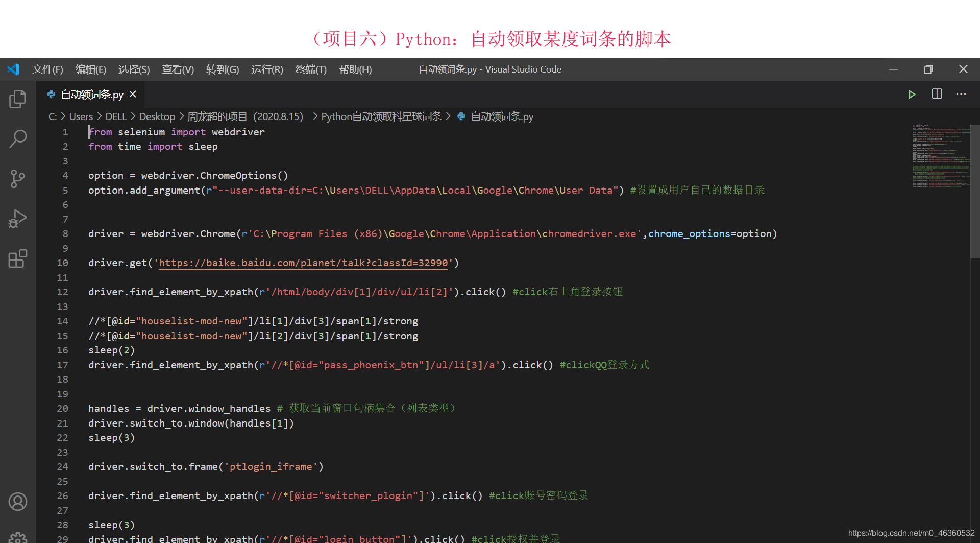The width and height of the screenshot is (980, 543).
Task: Open the 编辑(E) menu
Action: (91, 69)
